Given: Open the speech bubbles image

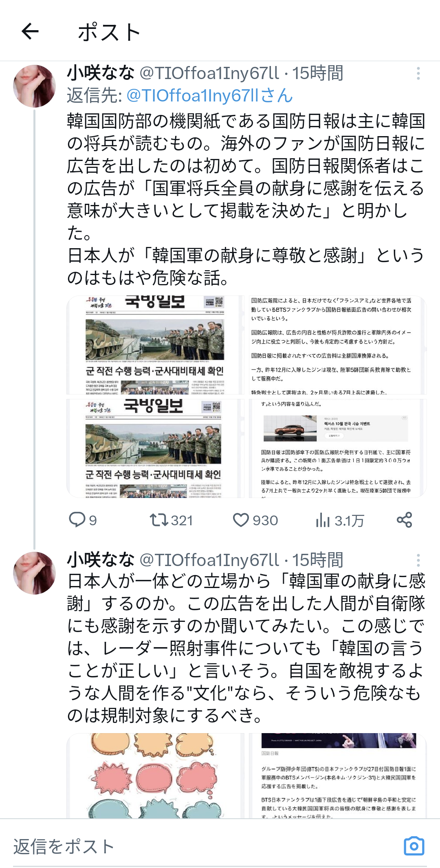Looking at the screenshot, I should click(155, 775).
